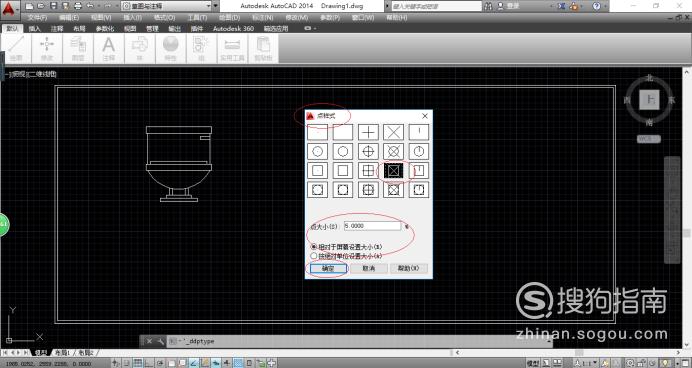Click the Undo arrow in quick access toolbar

pos(90,6)
